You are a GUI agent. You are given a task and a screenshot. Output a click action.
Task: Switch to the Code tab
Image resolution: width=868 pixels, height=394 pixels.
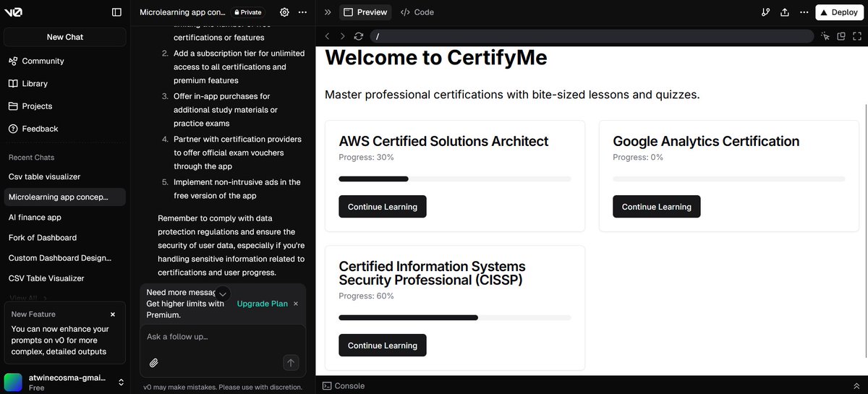[417, 12]
